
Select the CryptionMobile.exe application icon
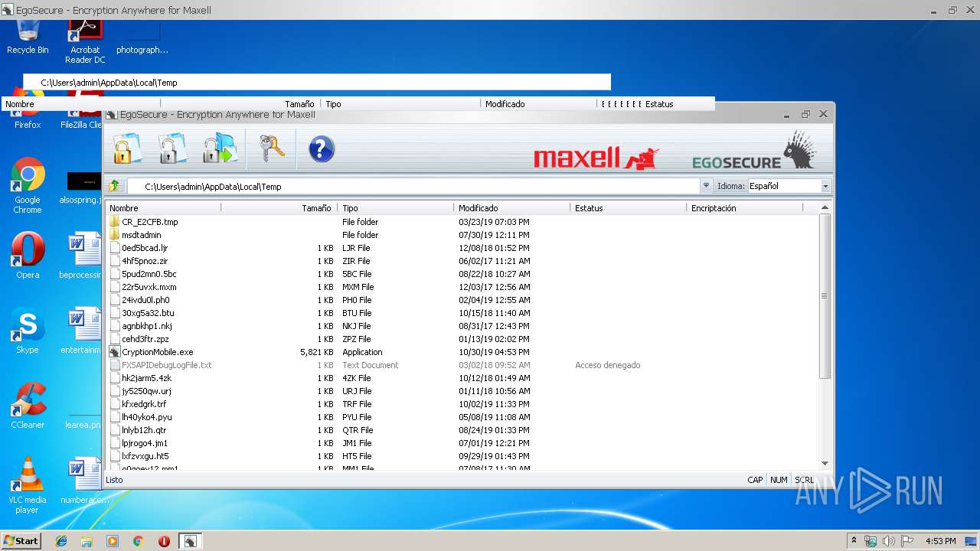coord(115,352)
